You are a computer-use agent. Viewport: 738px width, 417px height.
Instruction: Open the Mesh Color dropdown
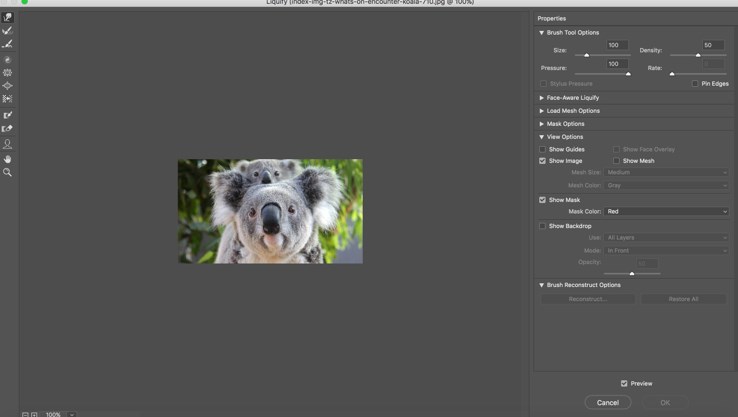(x=666, y=185)
